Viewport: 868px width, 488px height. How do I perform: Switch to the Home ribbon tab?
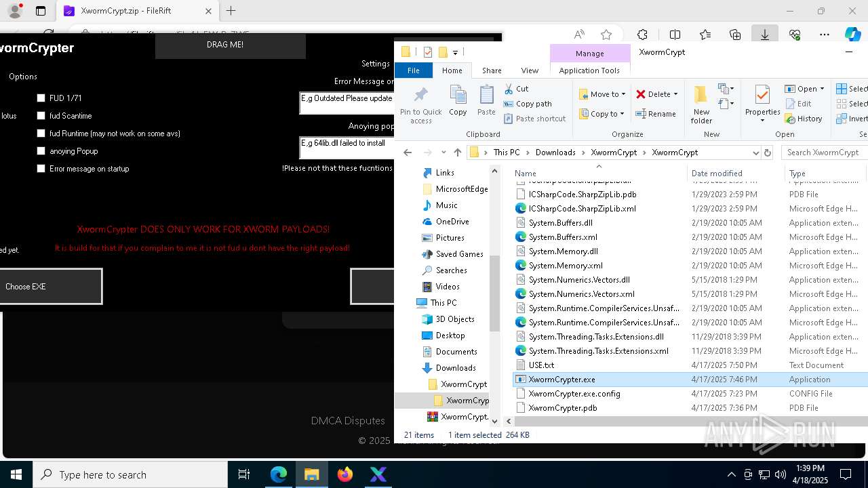pyautogui.click(x=452, y=70)
